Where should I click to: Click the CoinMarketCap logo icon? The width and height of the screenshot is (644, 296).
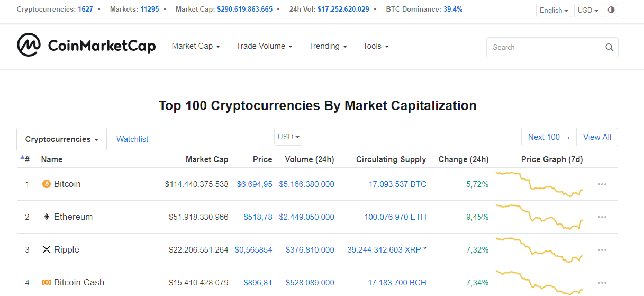[29, 45]
